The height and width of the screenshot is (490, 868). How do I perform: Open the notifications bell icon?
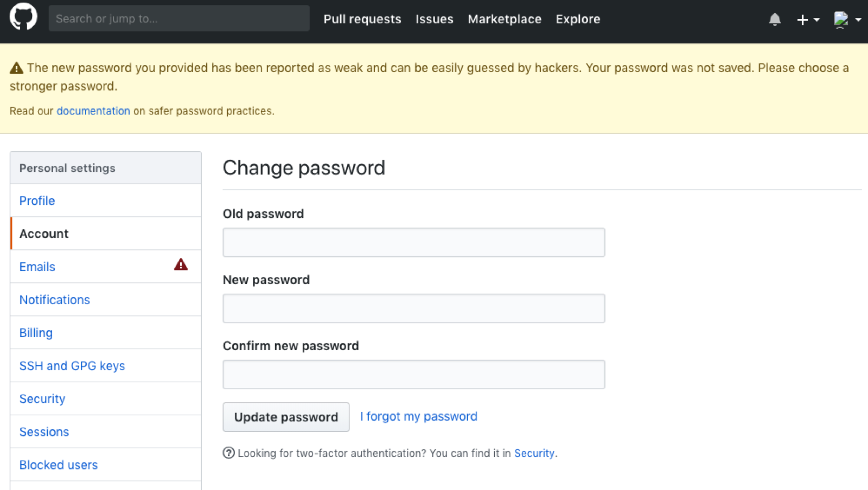pos(775,20)
